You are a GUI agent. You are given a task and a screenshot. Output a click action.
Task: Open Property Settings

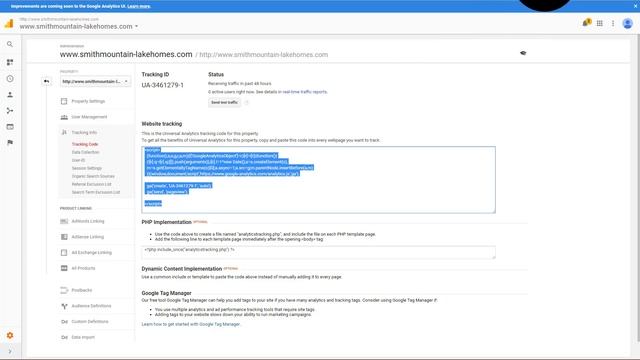click(x=88, y=101)
